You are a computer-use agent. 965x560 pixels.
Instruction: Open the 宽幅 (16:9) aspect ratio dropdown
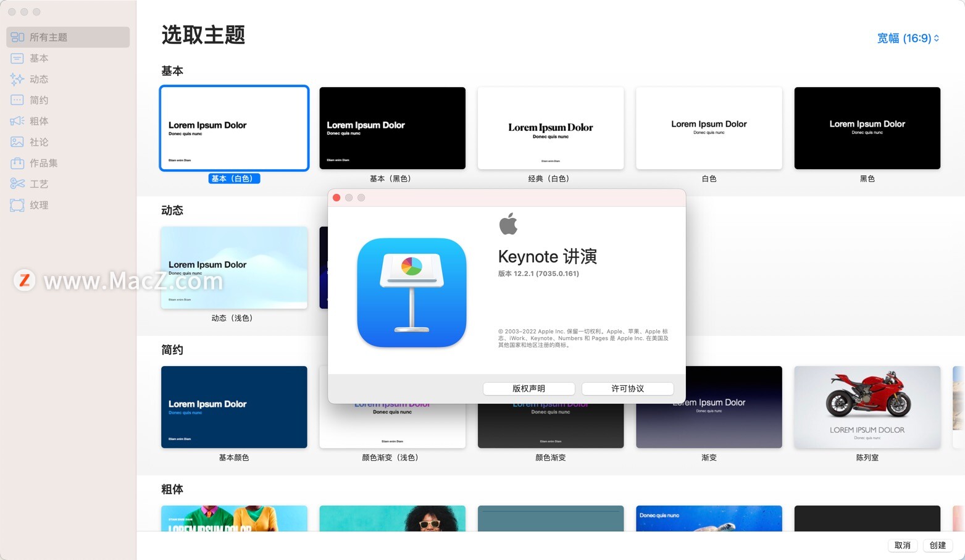908,38
